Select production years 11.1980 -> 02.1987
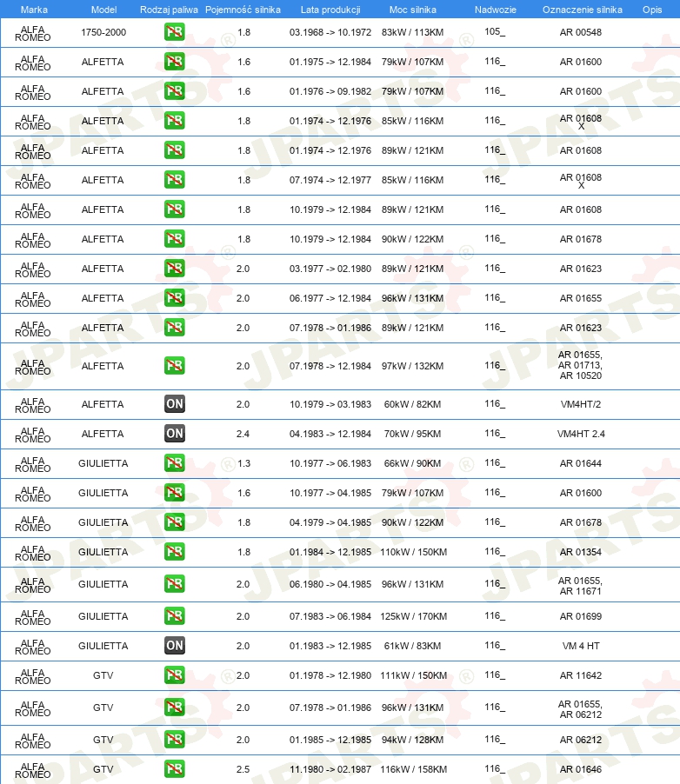The image size is (680, 784). [x=330, y=769]
